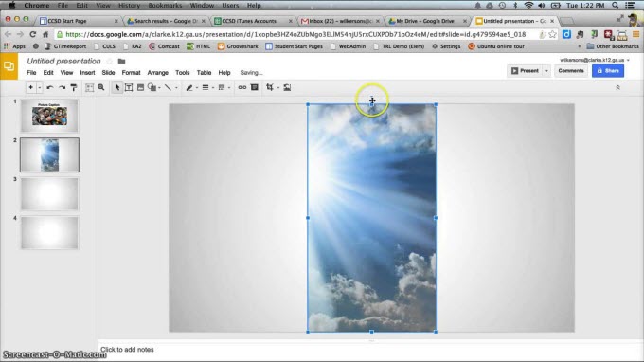
Task: Select the Text box tool
Action: [x=129, y=87]
